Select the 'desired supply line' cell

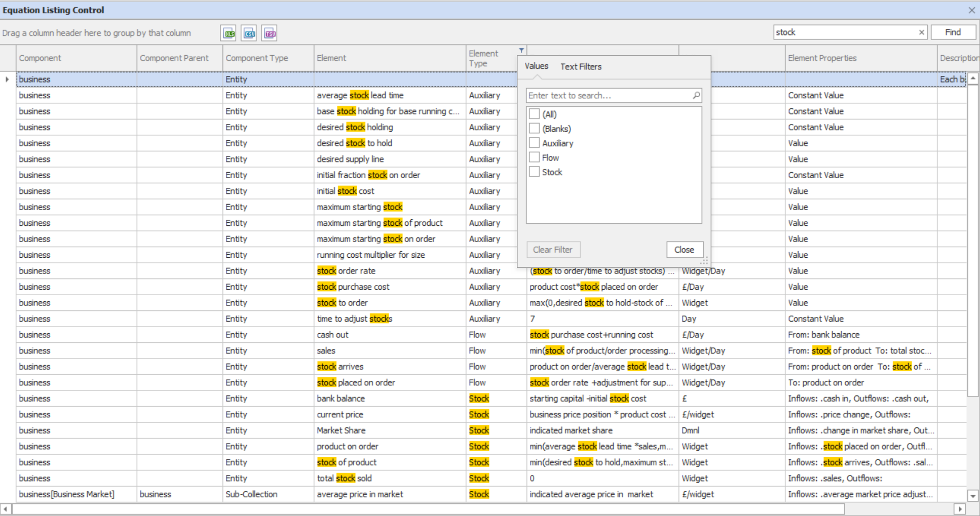[390, 159]
